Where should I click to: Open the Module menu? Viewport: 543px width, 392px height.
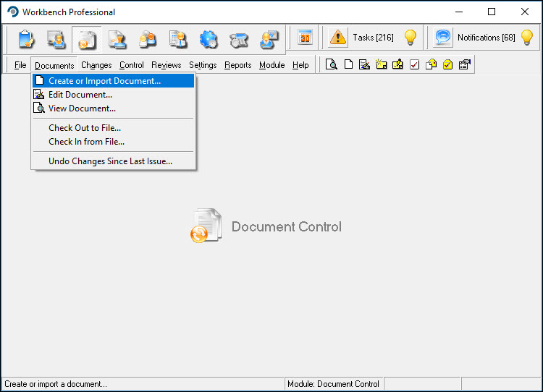[271, 65]
